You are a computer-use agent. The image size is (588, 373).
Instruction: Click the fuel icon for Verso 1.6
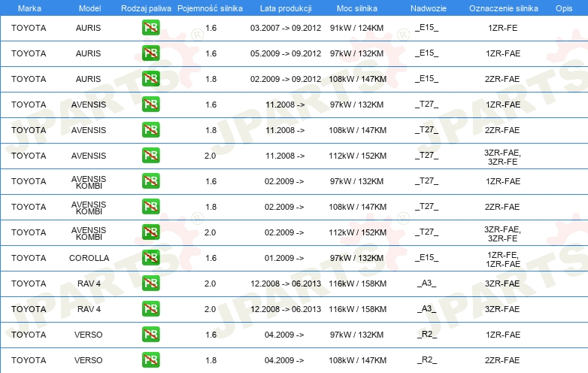coord(150,335)
